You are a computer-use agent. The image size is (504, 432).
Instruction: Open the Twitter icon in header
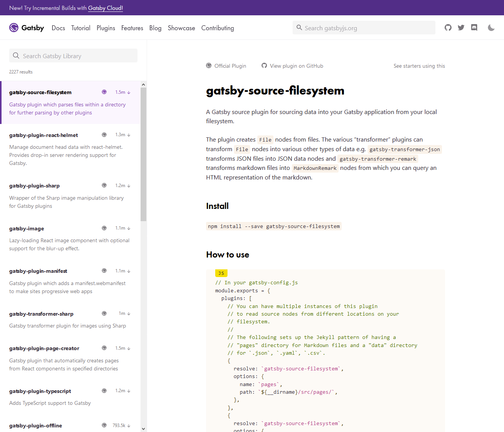click(461, 28)
